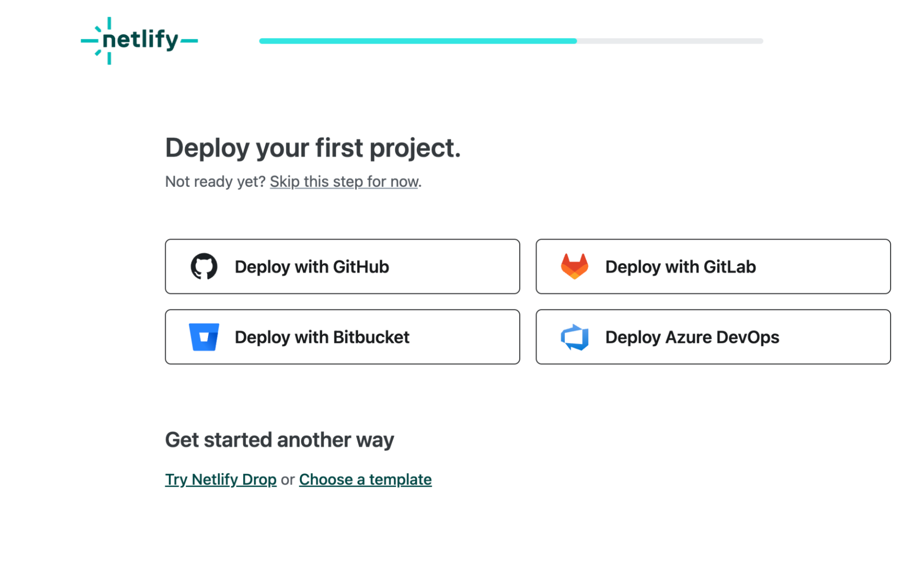
Task: Select the Deploy Azure DevOps label
Action: [692, 337]
